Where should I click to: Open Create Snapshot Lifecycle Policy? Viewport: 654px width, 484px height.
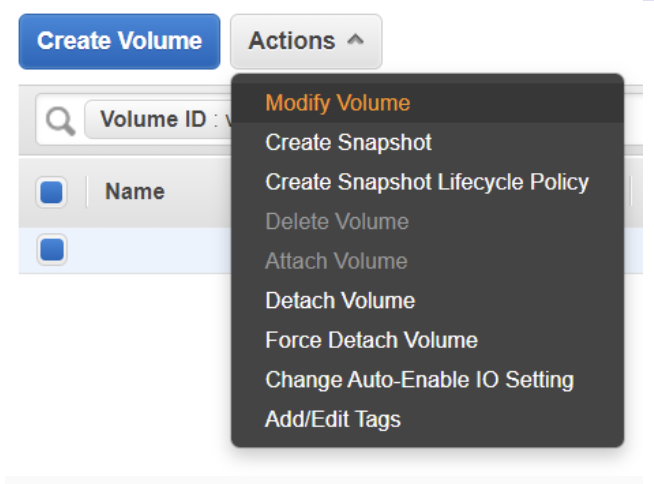428,182
